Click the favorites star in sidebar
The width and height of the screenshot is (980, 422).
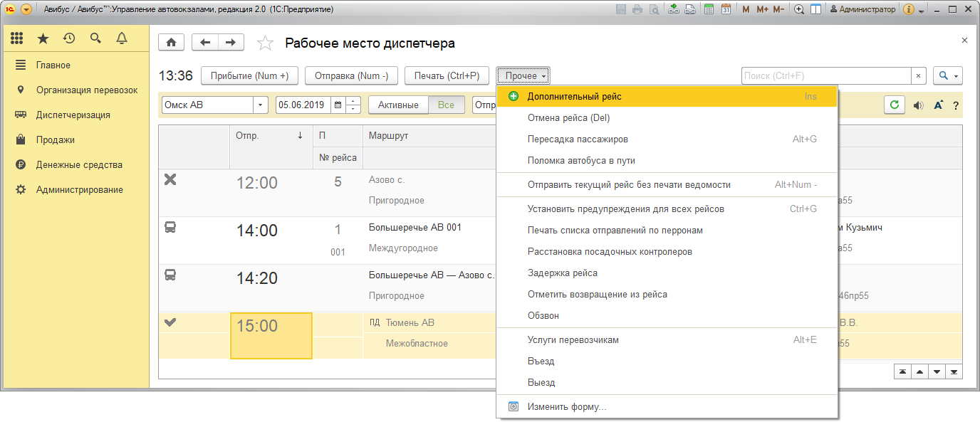tap(43, 38)
